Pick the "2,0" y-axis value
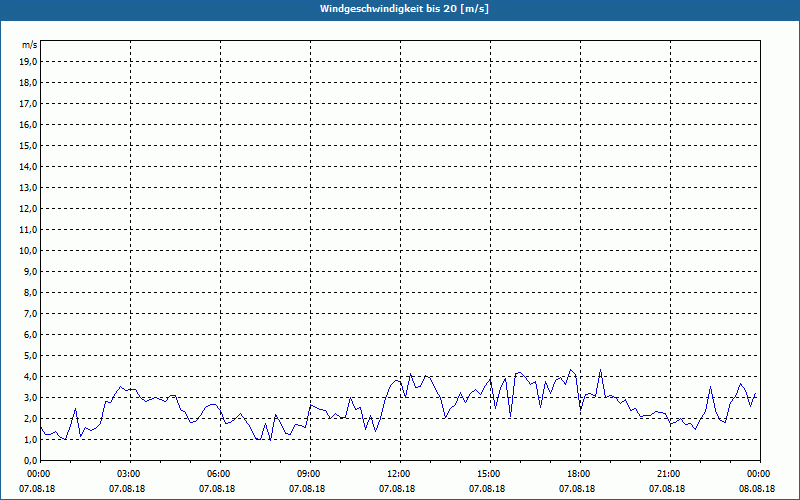800x500 pixels. [31, 418]
